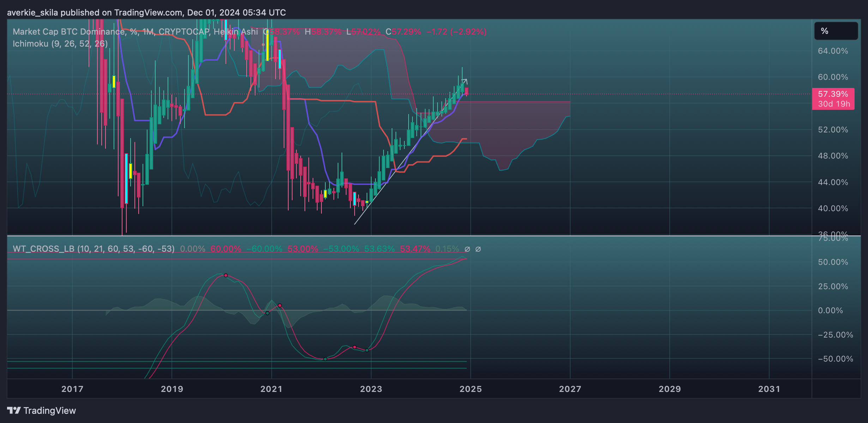868x423 pixels.
Task: Click the WT_CROSS_LB indicator label
Action: (94, 249)
